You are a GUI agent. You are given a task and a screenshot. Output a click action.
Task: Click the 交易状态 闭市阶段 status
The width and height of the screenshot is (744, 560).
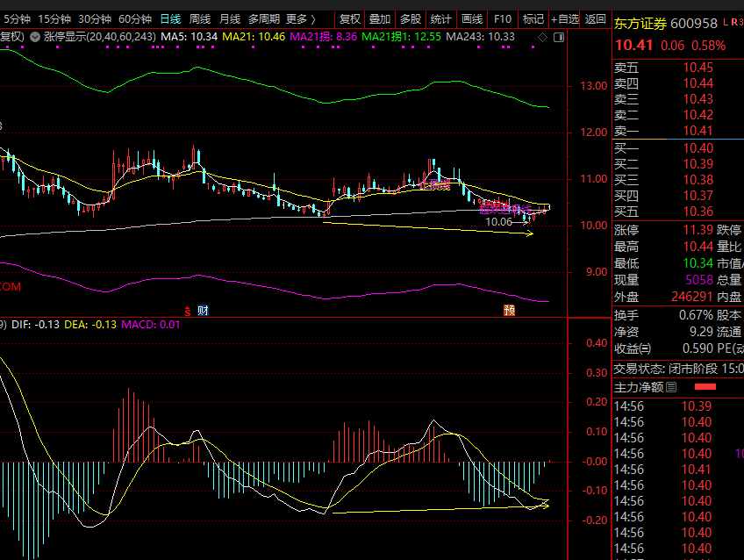point(679,369)
